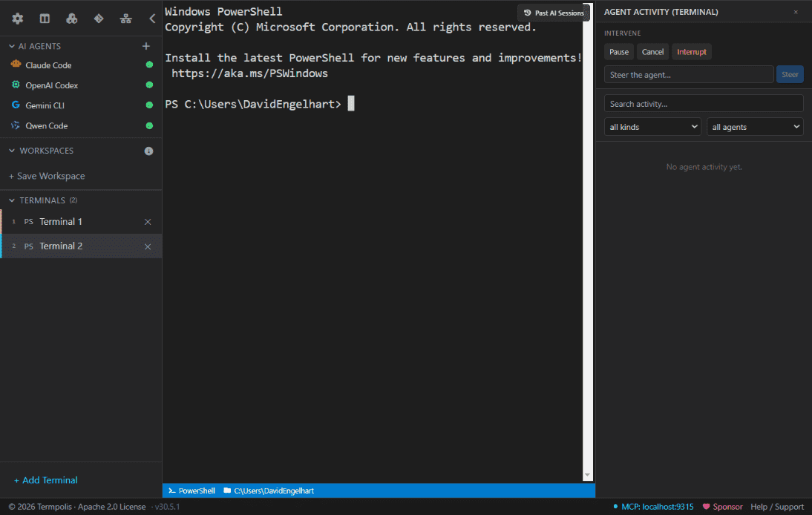Open Help / Support link
Viewport: 812px width, 515px height.
coord(777,507)
